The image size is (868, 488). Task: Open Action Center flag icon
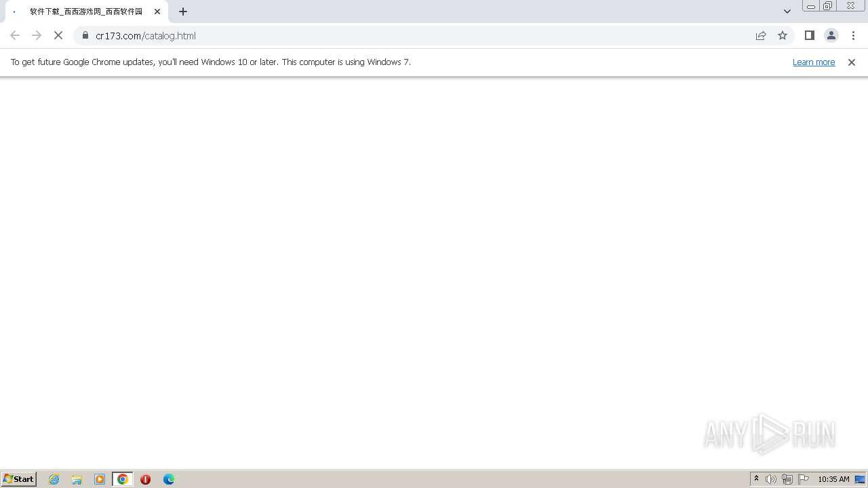click(804, 479)
